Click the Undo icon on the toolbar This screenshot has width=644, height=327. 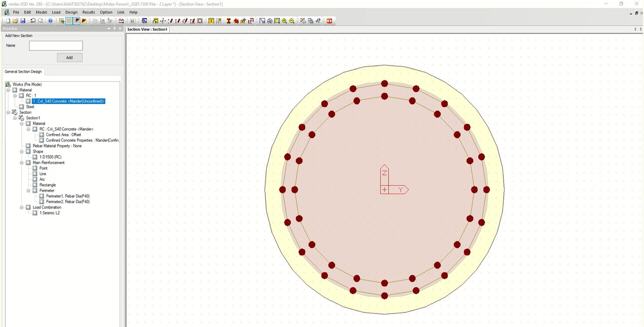click(x=32, y=20)
